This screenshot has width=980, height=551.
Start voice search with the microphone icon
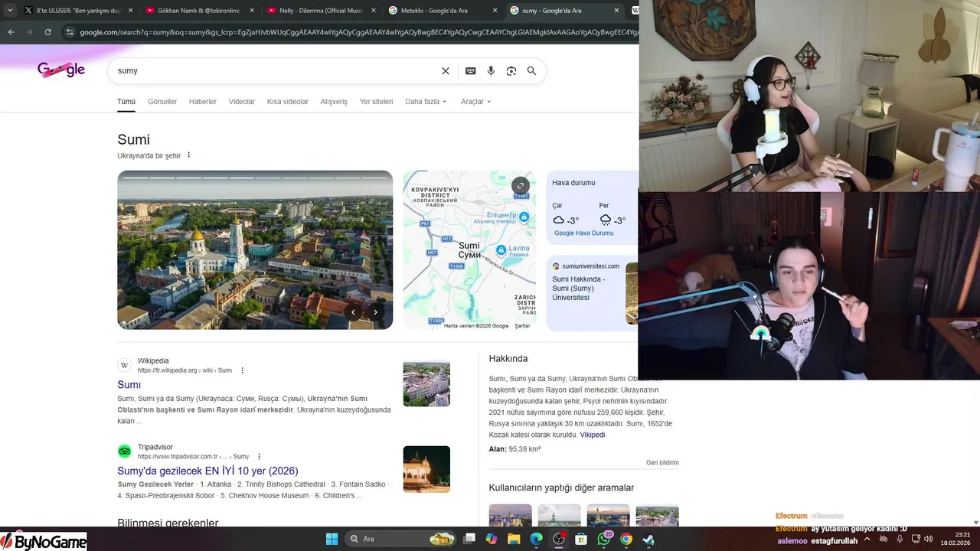click(x=491, y=70)
